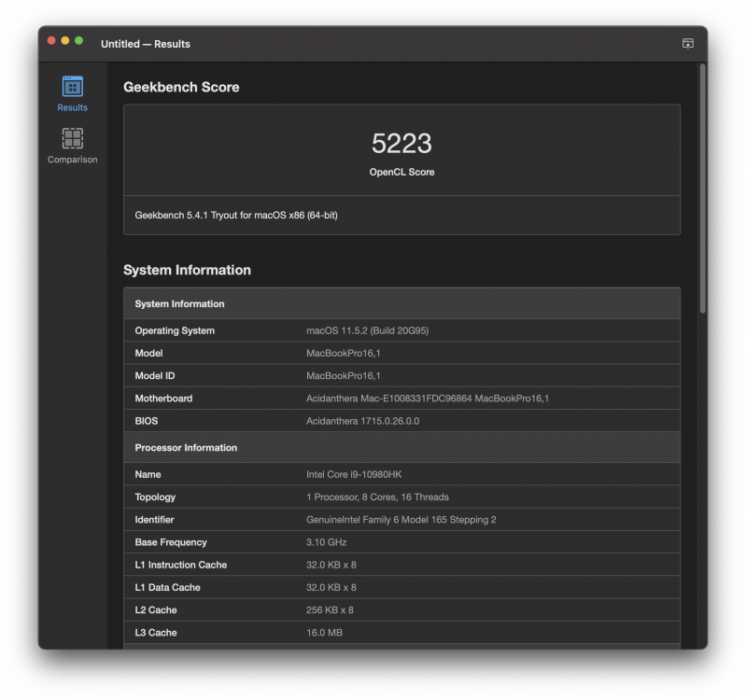Click the 5223 OpenCL score number
746x700 pixels.
[401, 143]
